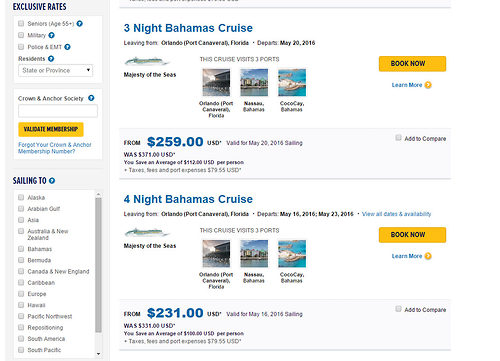The height and width of the screenshot is (361, 500).
Task: Click the Learn More arrow for the 3 Night cruise
Action: [428, 85]
